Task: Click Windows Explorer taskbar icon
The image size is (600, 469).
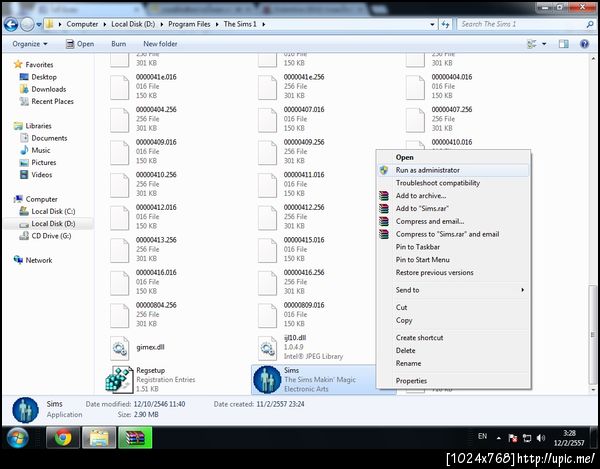Action: point(99,438)
